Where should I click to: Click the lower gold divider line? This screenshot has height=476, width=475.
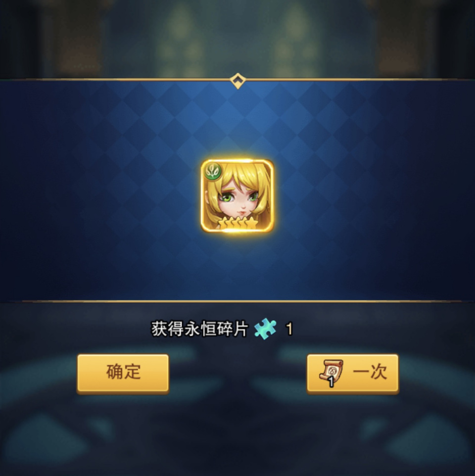(x=237, y=301)
